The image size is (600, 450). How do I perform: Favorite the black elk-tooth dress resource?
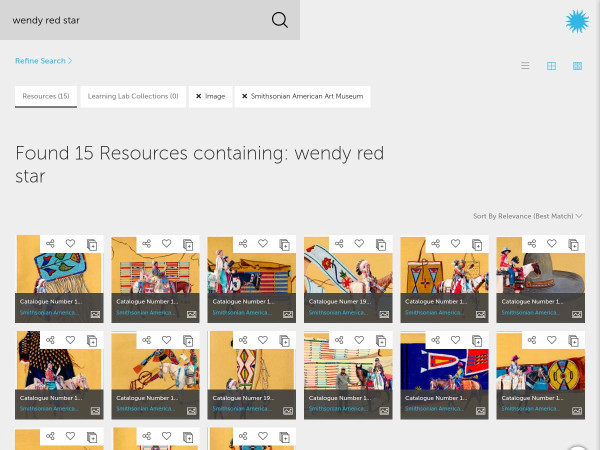click(x=70, y=340)
